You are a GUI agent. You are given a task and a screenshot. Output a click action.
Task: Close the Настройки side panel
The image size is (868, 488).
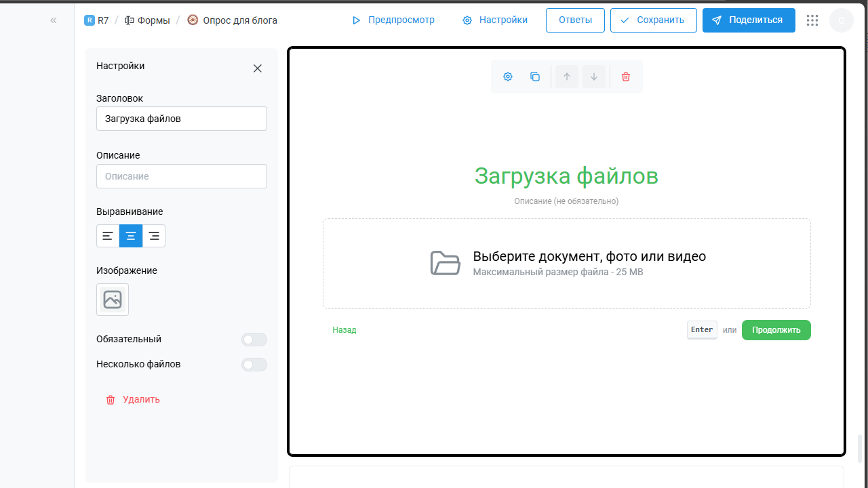(x=258, y=68)
